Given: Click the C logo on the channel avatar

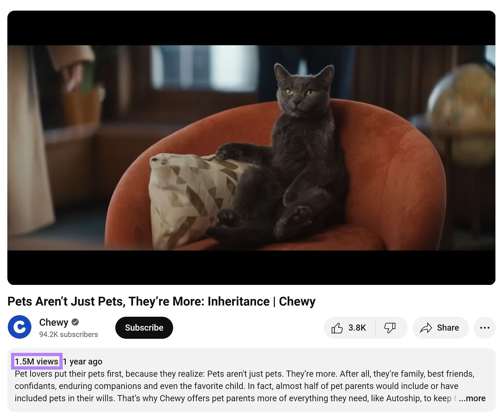Looking at the screenshot, I should pos(20,327).
